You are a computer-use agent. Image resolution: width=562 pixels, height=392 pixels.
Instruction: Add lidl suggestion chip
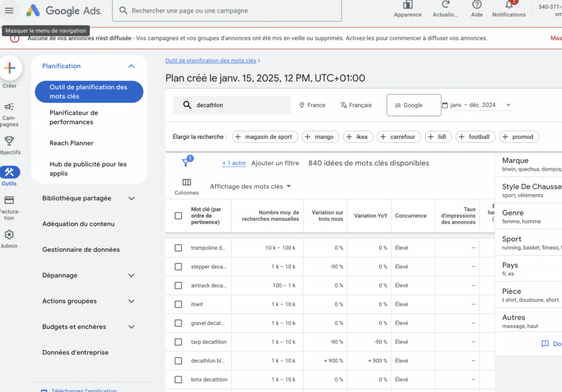(x=438, y=137)
